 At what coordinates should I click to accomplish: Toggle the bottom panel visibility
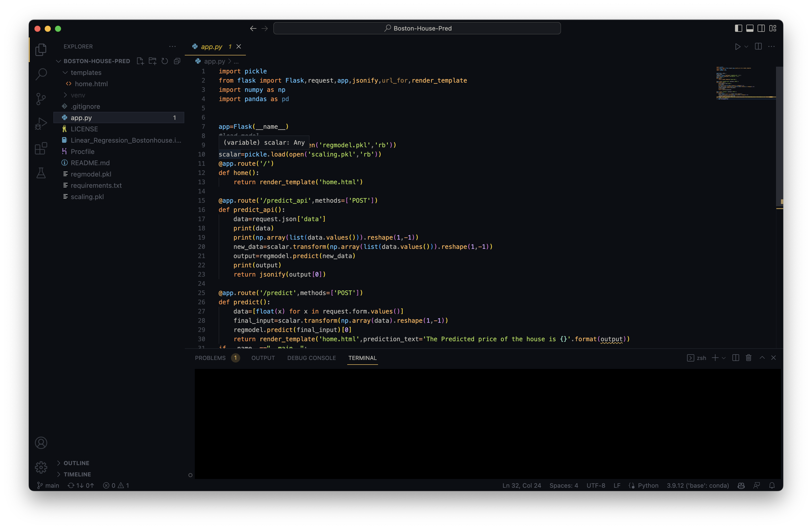(750, 28)
